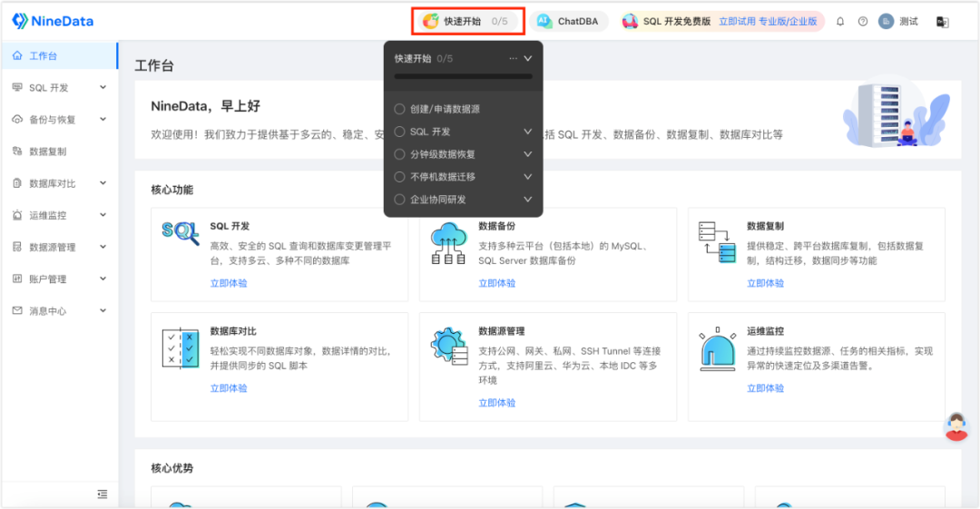Click the 账户管理 sidebar icon
Viewport: 980px width, 509px height.
(17, 279)
